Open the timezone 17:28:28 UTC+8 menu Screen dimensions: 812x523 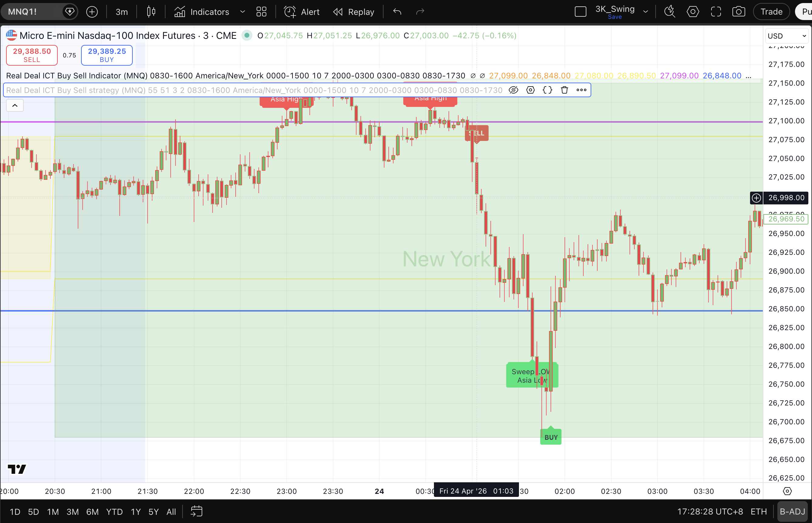point(710,511)
